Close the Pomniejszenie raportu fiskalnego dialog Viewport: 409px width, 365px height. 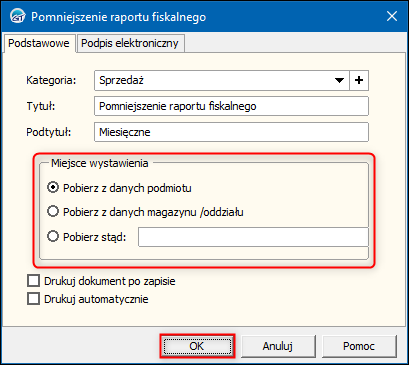(392, 16)
